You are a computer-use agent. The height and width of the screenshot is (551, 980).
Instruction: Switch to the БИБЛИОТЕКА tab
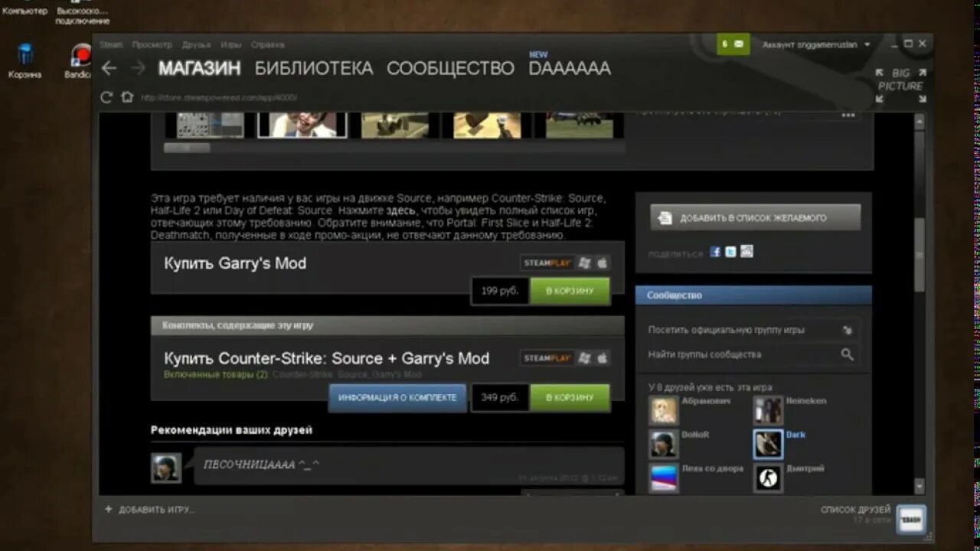click(x=314, y=68)
